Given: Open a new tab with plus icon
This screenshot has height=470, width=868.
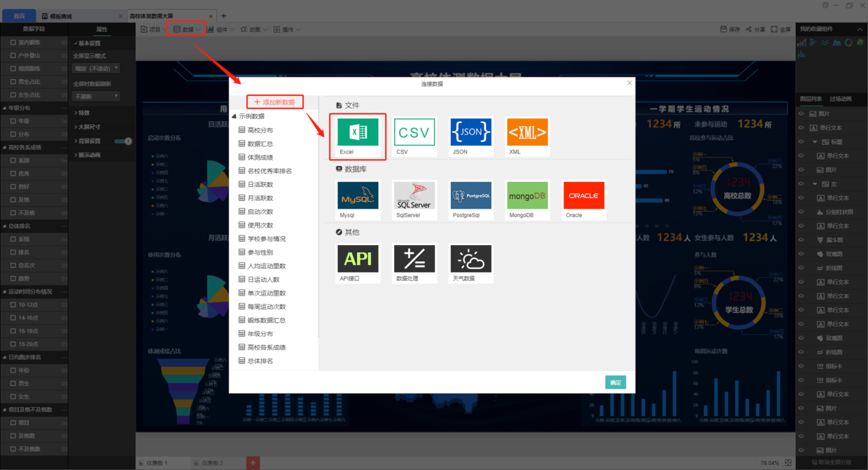Looking at the screenshot, I should 224,15.
